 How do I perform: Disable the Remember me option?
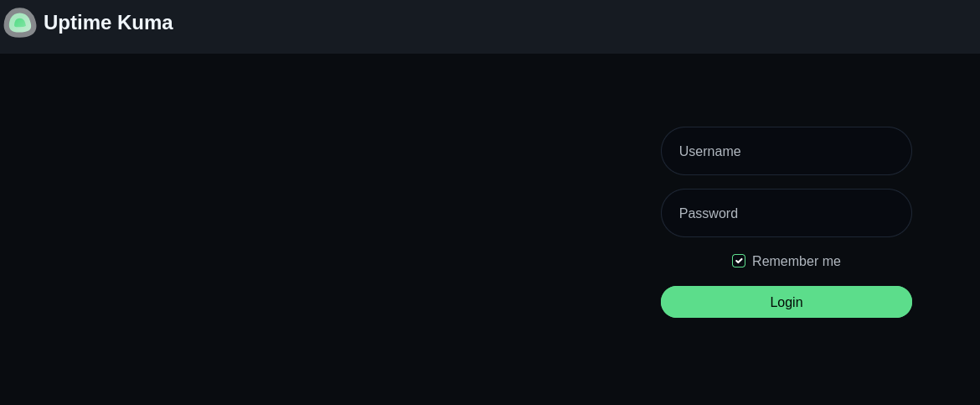739,261
